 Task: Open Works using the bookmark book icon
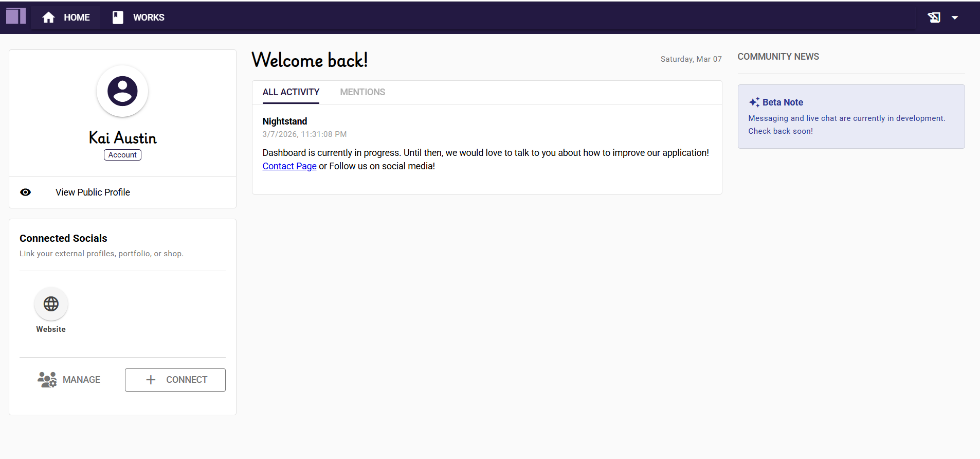tap(118, 17)
